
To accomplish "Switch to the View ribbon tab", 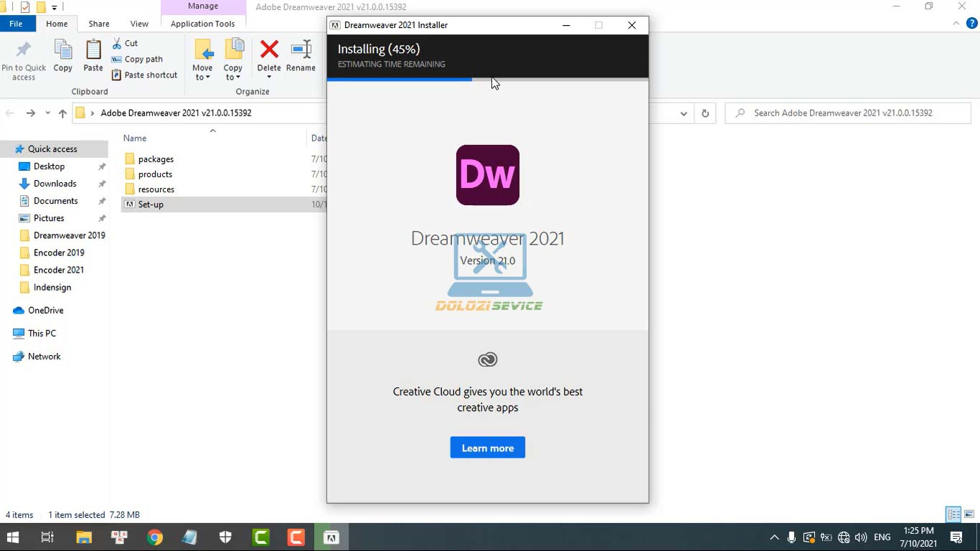I will pos(139,23).
